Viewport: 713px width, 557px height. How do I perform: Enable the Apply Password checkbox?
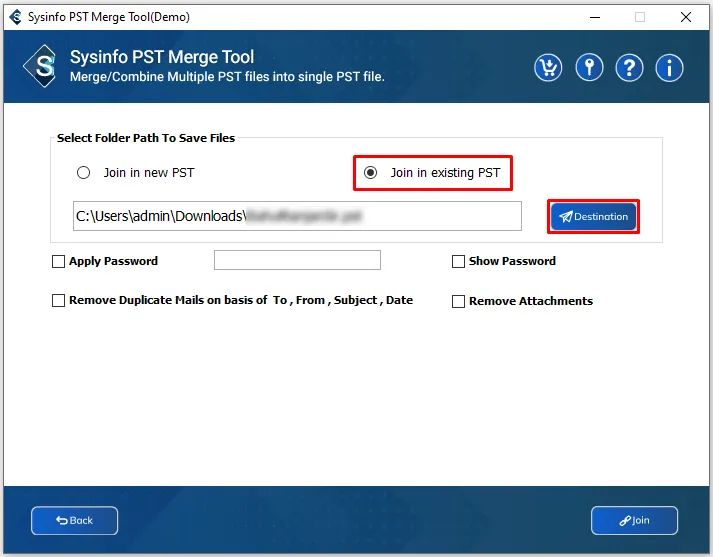[x=58, y=261]
